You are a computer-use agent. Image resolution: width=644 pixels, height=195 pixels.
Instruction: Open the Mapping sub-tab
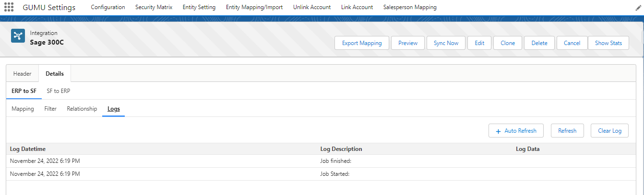tap(23, 109)
